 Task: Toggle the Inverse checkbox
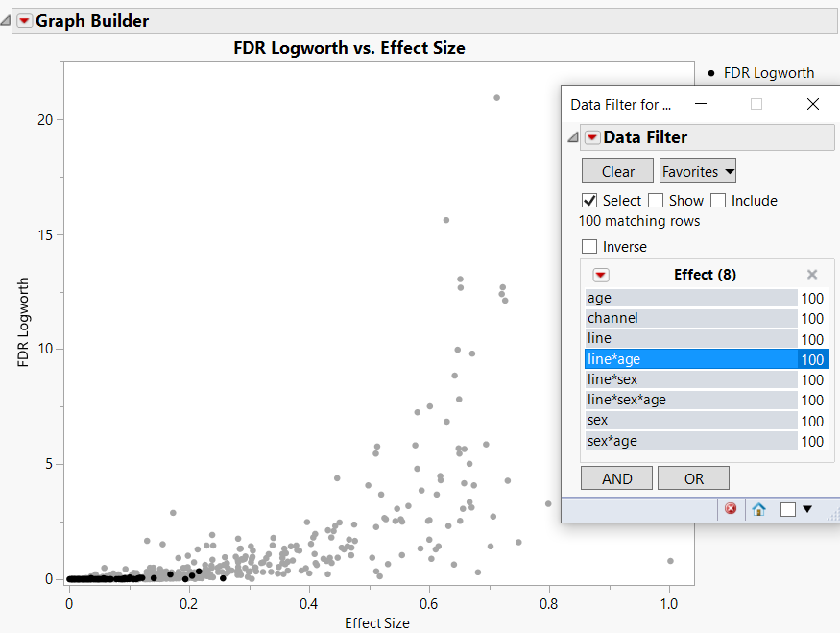[x=590, y=246]
